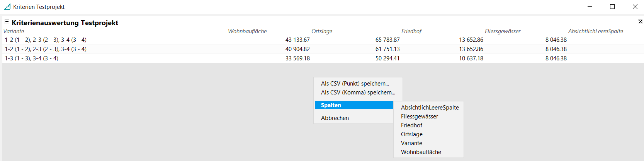Screen dimensions: 644x161
Task: Click the Wohnbaufläche column header
Action: [x=247, y=31]
